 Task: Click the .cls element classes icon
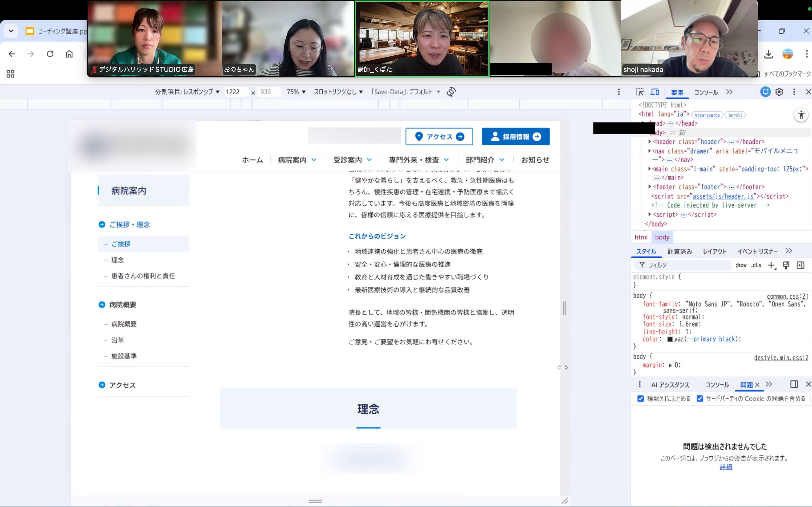pyautogui.click(x=756, y=265)
